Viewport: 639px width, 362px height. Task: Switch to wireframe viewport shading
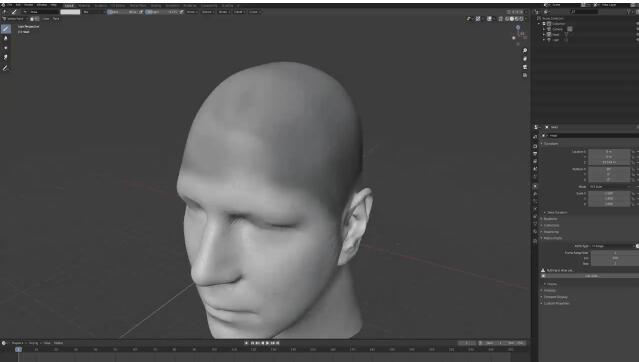pos(507,18)
